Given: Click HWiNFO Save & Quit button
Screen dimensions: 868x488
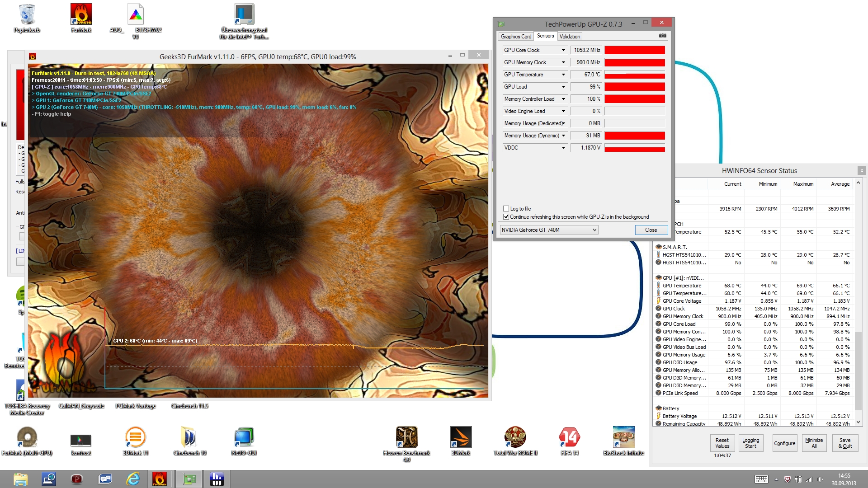Looking at the screenshot, I should [x=845, y=443].
